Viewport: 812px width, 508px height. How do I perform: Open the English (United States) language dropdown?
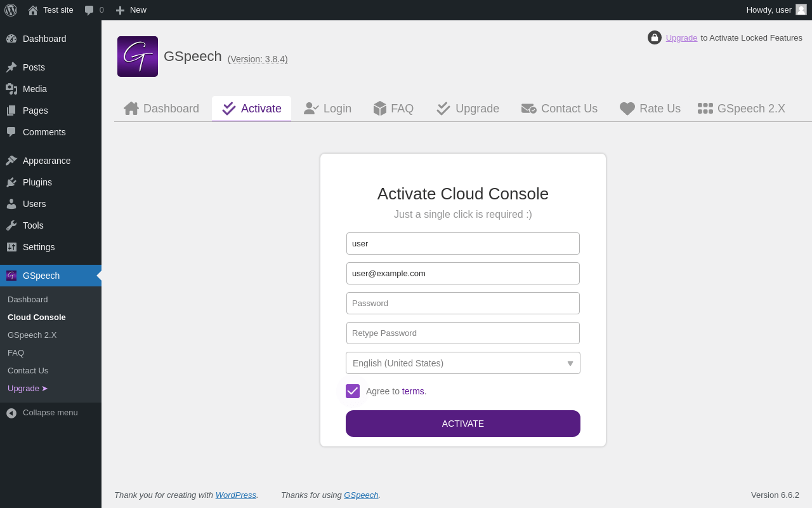pyautogui.click(x=463, y=363)
